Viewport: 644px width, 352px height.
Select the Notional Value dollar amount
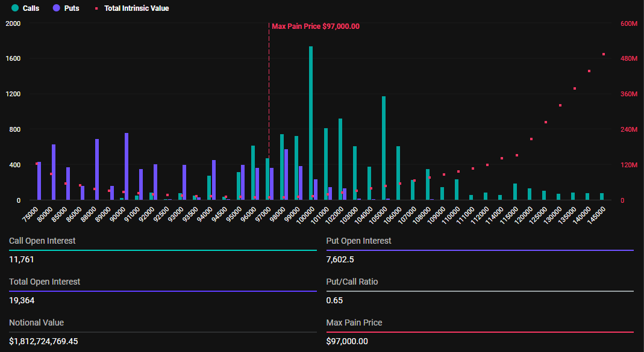pos(43,341)
